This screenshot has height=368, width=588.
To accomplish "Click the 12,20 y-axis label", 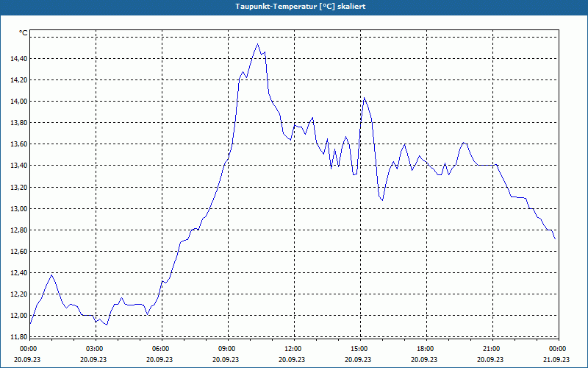I will tap(18, 294).
